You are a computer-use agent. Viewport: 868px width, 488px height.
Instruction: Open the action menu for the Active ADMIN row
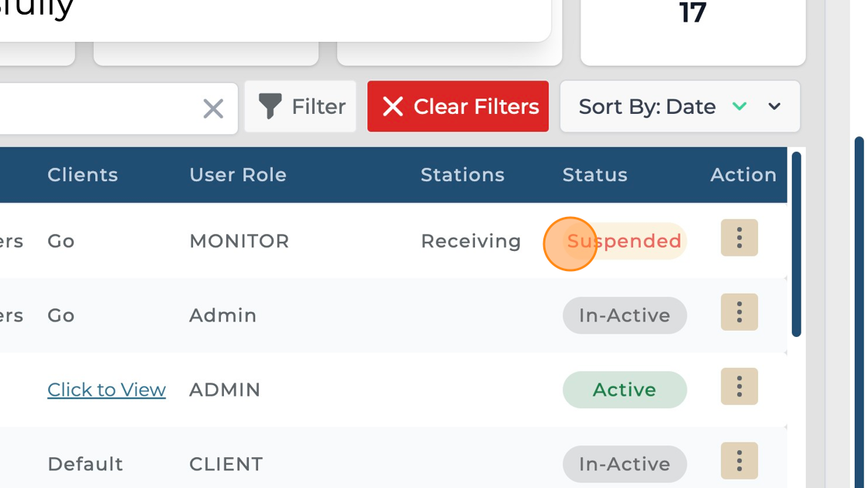[x=739, y=387]
